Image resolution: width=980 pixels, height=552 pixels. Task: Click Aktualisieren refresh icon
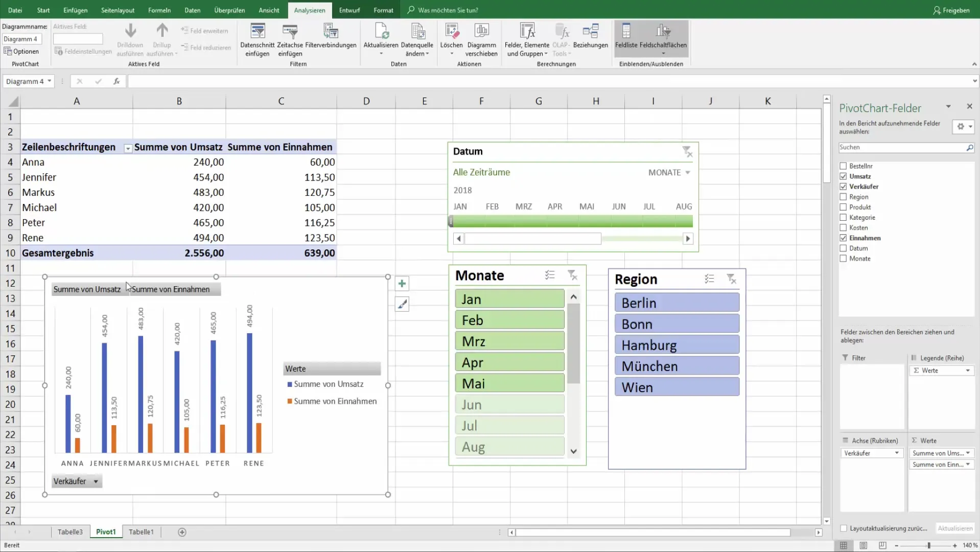[381, 32]
